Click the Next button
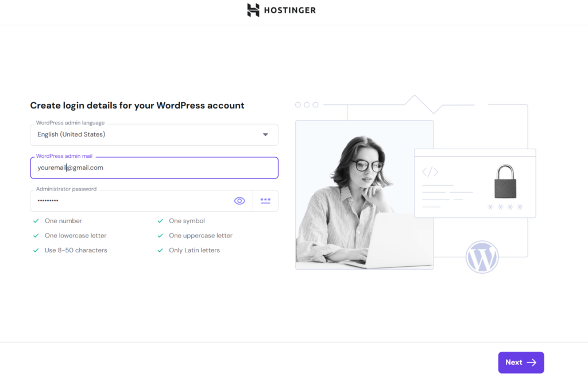 pyautogui.click(x=520, y=363)
